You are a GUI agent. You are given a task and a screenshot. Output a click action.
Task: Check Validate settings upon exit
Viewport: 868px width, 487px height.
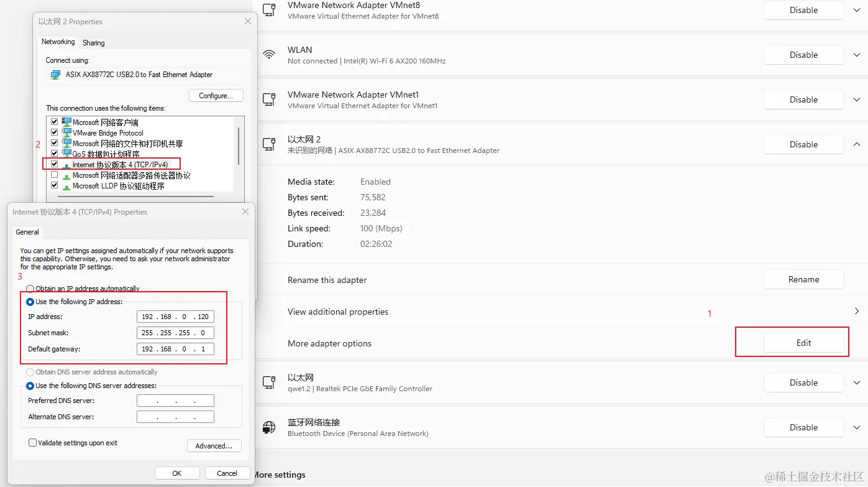click(32, 443)
